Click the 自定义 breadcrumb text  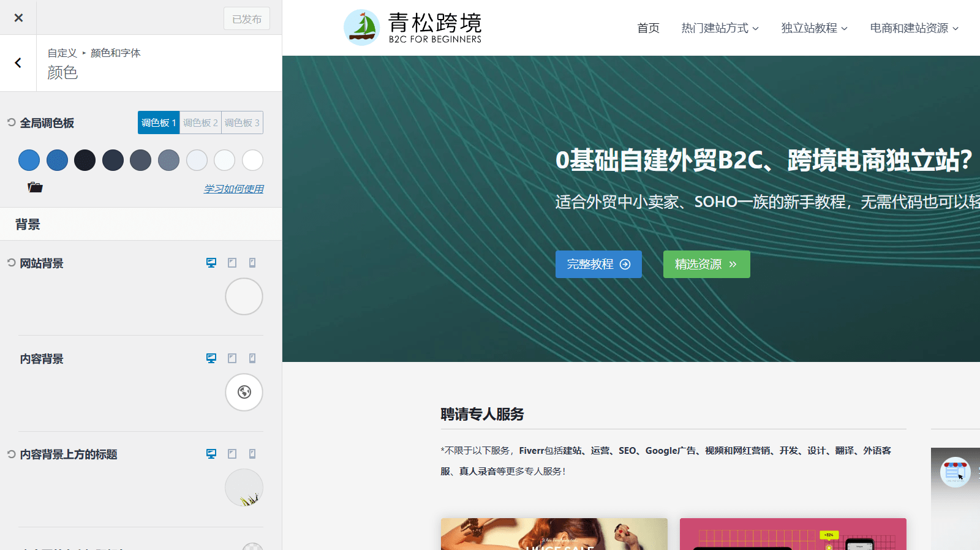pyautogui.click(x=62, y=53)
